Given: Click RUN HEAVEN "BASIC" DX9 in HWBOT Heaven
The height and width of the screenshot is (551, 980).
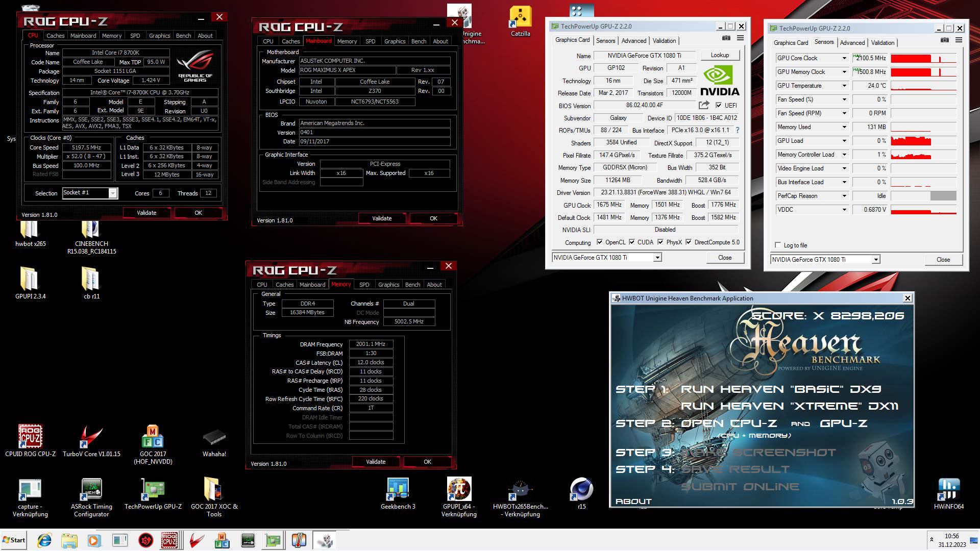Looking at the screenshot, I should point(781,389).
